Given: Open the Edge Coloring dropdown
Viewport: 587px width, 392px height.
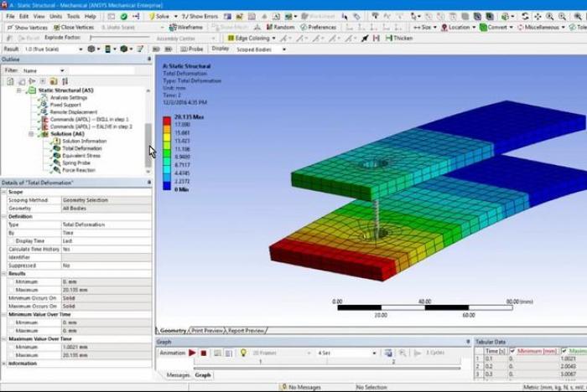Looking at the screenshot, I should [275, 38].
